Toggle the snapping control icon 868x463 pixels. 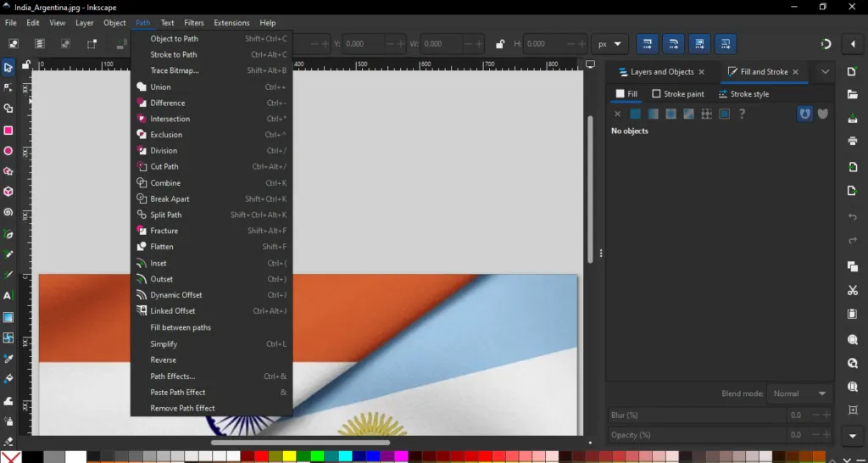click(826, 44)
